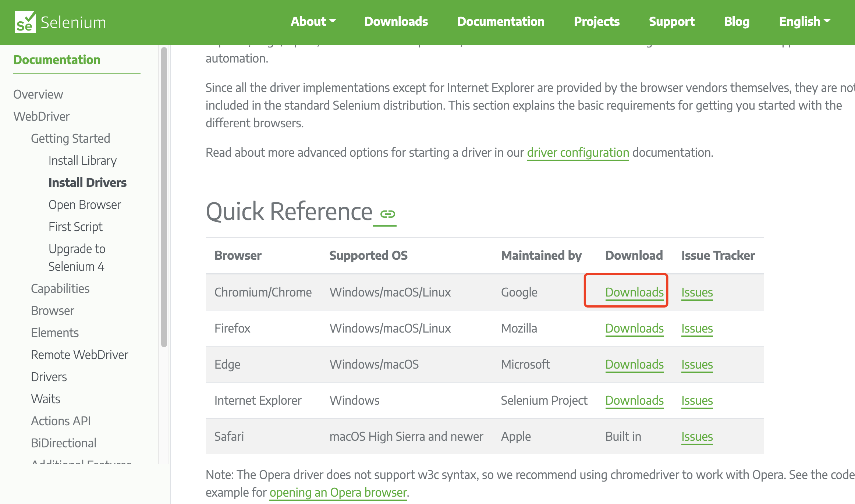855x504 pixels.
Task: Open Documentation in the top navbar
Action: click(x=501, y=22)
